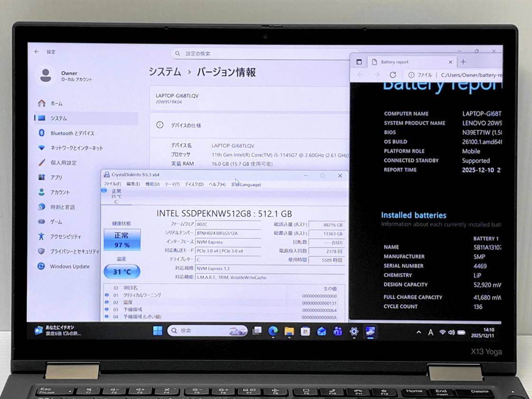Image resolution: width=532 pixels, height=399 pixels.
Task: Click the システム breadcrumb link
Action: pyautogui.click(x=164, y=72)
